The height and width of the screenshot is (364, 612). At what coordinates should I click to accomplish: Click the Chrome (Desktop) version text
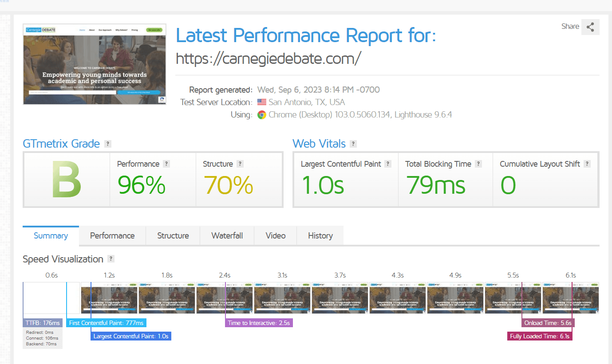360,115
